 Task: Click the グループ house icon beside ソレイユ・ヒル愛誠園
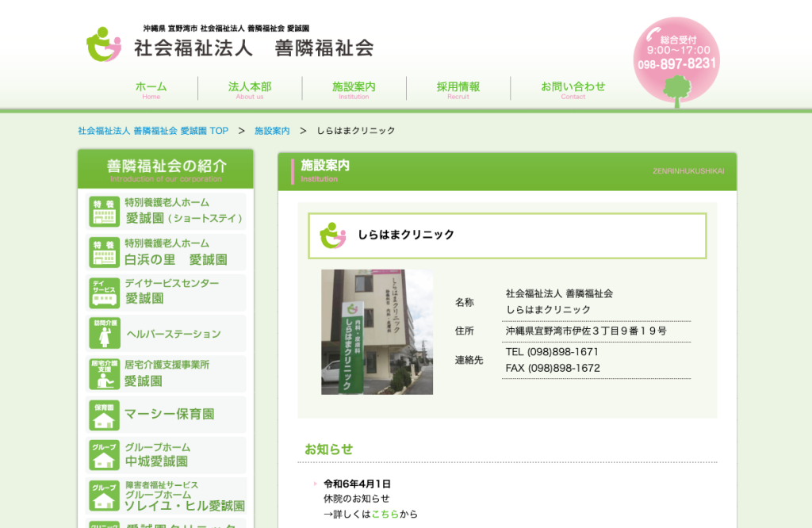click(104, 495)
